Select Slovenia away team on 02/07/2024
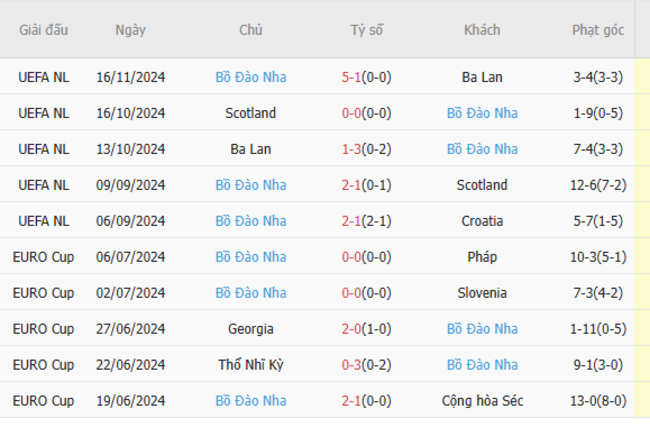 tap(482, 293)
